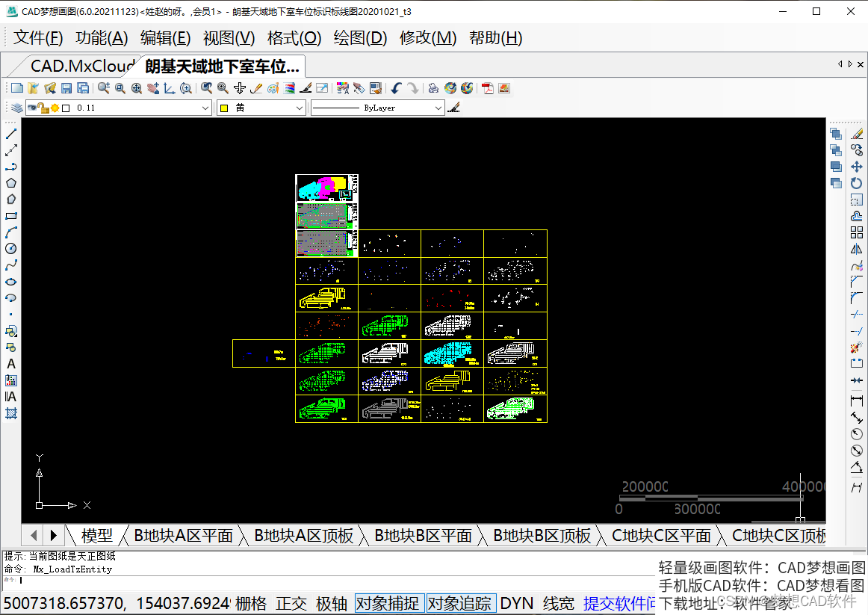Select the Erase tool in right toolbar

857,134
